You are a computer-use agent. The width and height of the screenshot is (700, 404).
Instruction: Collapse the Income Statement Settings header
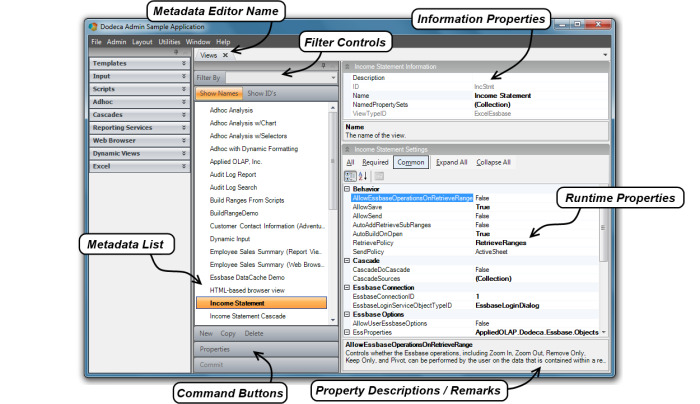[x=347, y=149]
